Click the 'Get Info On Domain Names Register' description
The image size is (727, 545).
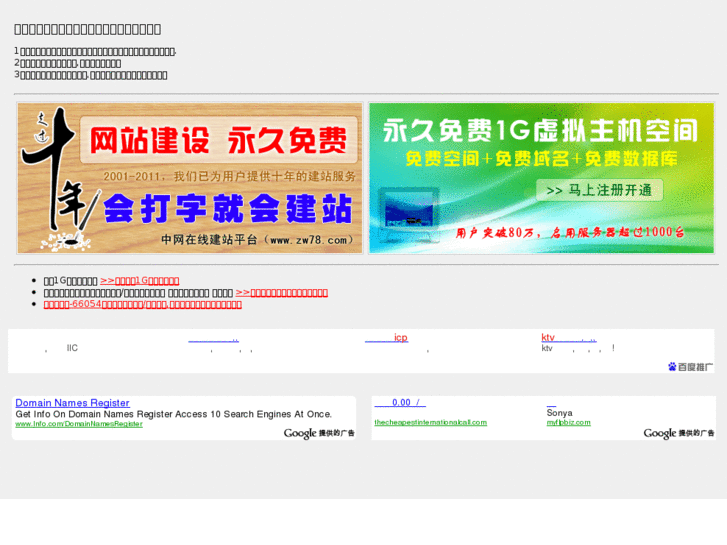click(173, 414)
